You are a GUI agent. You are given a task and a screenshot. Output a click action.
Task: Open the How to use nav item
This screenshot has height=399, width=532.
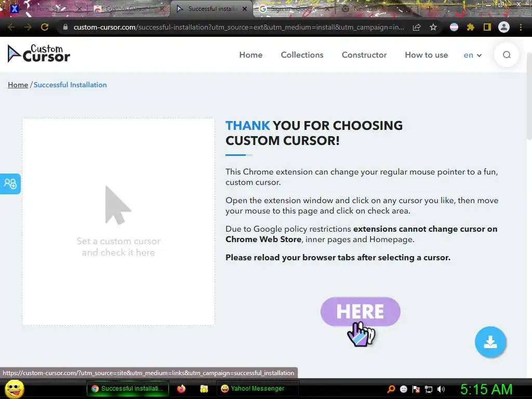[426, 55]
